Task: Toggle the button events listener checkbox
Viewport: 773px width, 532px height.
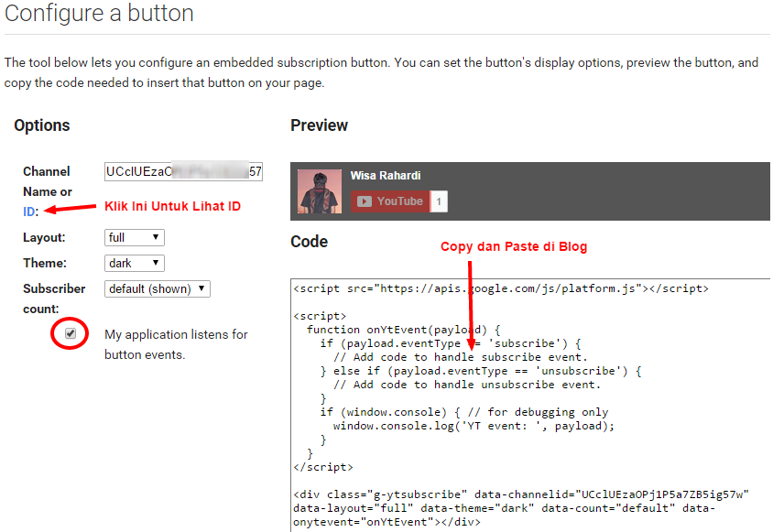Action: click(71, 334)
